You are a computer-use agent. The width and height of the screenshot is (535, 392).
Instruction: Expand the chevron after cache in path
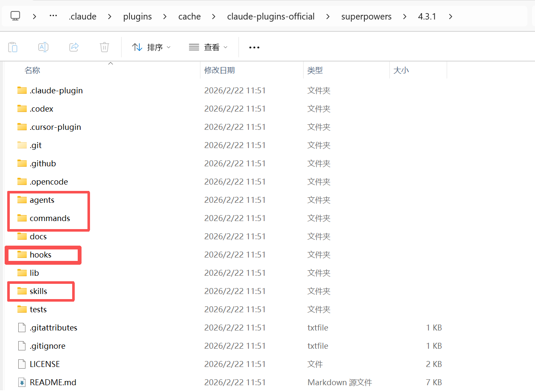point(214,17)
